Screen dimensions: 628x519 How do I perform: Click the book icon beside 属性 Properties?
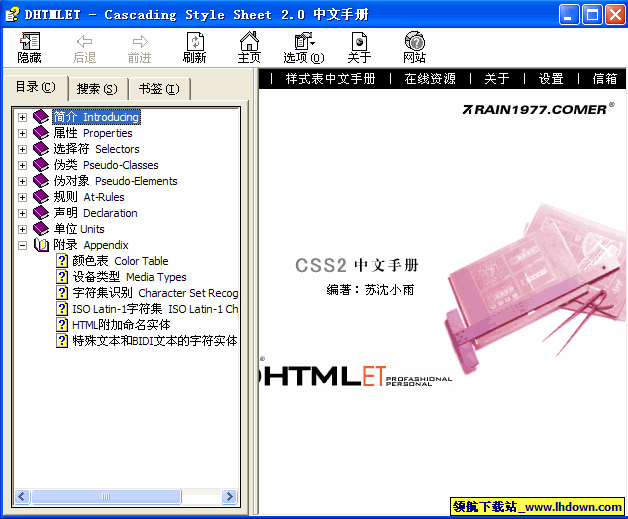point(41,133)
